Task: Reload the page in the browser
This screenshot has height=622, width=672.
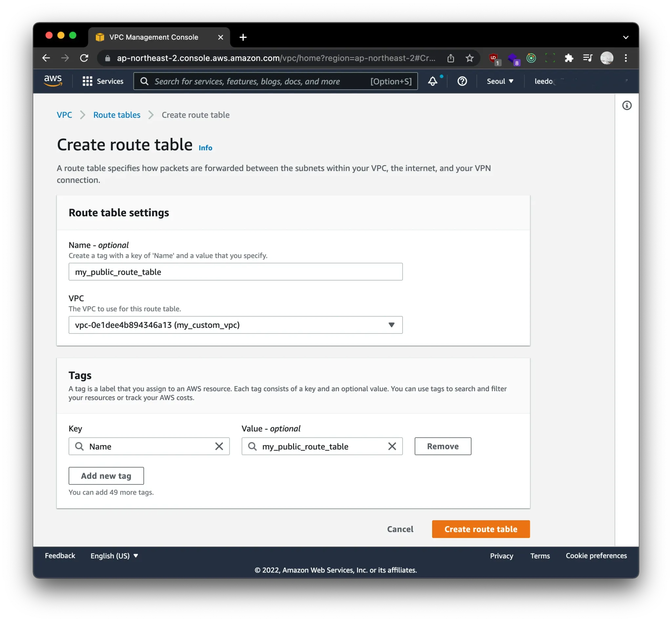Action: pos(84,58)
